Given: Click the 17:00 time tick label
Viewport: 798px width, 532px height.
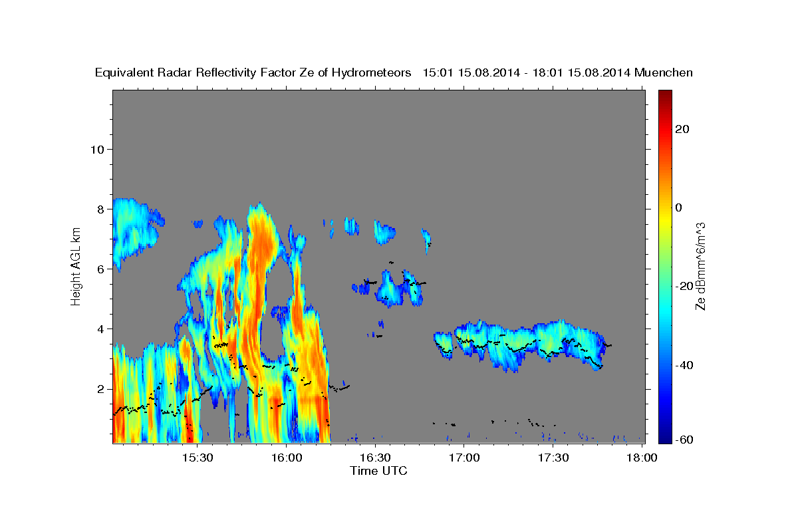Looking at the screenshot, I should [464, 458].
